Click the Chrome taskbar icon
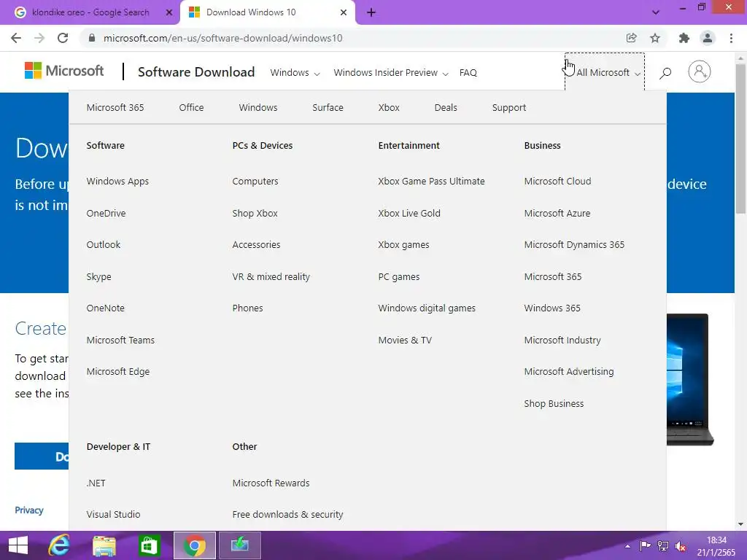This screenshot has height=560, width=747. pos(194,545)
